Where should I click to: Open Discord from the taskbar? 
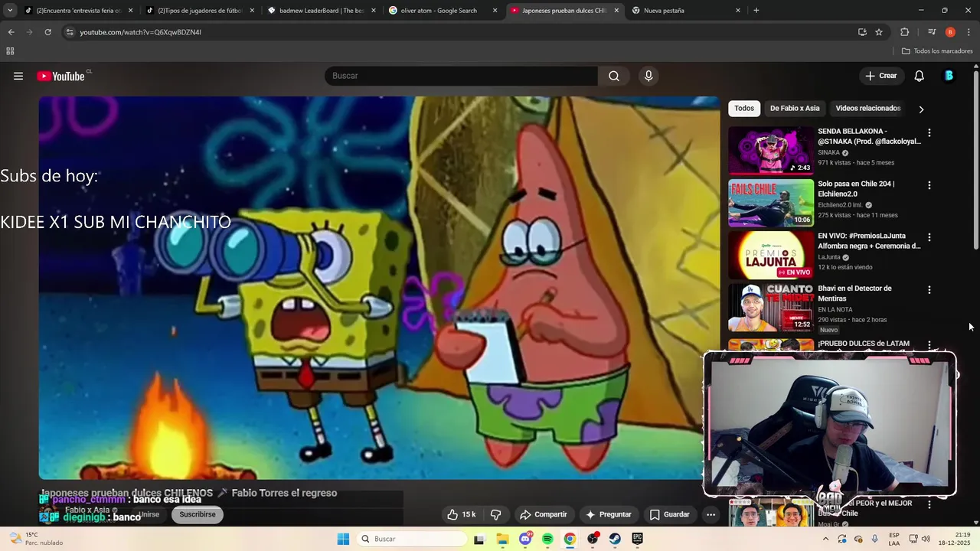tap(525, 539)
